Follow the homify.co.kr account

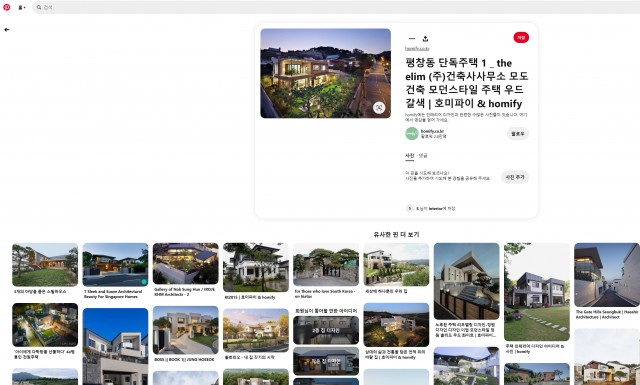[x=518, y=134]
